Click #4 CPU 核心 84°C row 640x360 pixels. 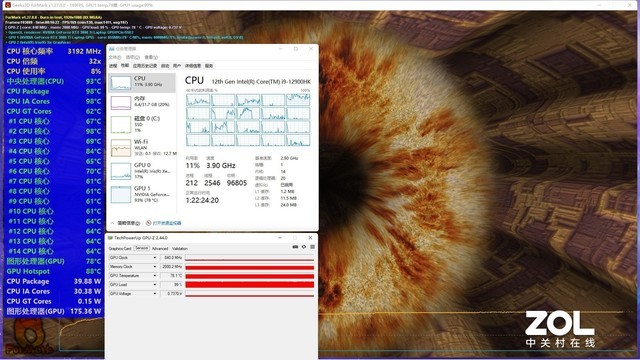[x=53, y=151]
